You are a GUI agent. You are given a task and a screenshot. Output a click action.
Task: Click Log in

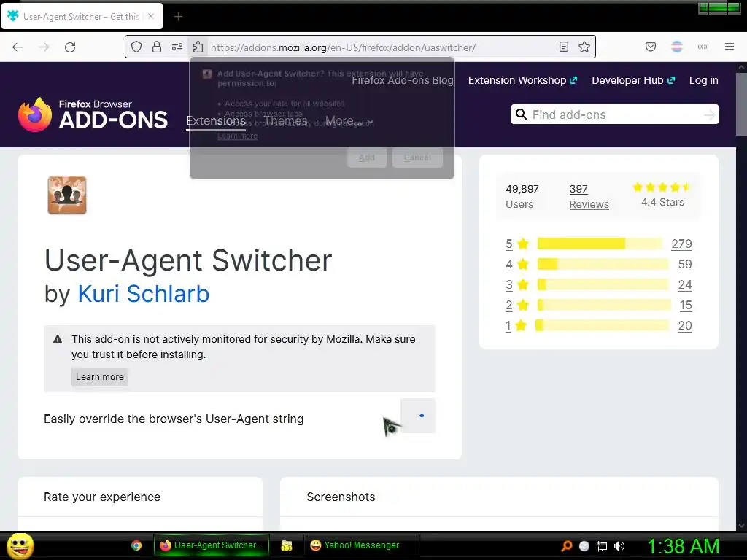[704, 80]
